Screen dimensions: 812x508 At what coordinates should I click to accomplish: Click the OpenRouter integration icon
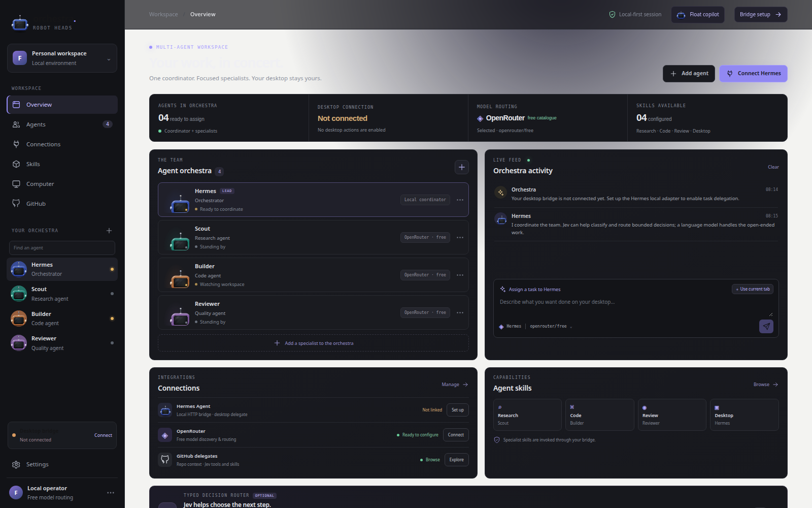[165, 435]
